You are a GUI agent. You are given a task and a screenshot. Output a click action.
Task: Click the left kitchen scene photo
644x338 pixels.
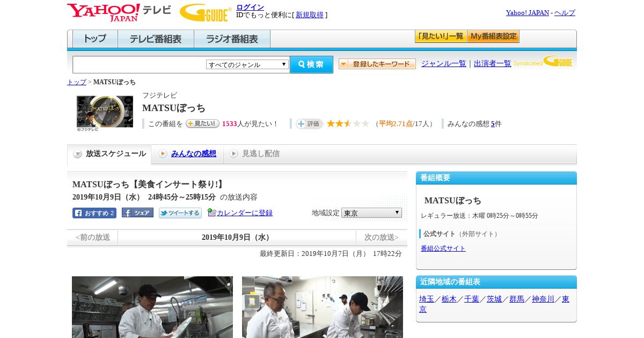point(152,307)
